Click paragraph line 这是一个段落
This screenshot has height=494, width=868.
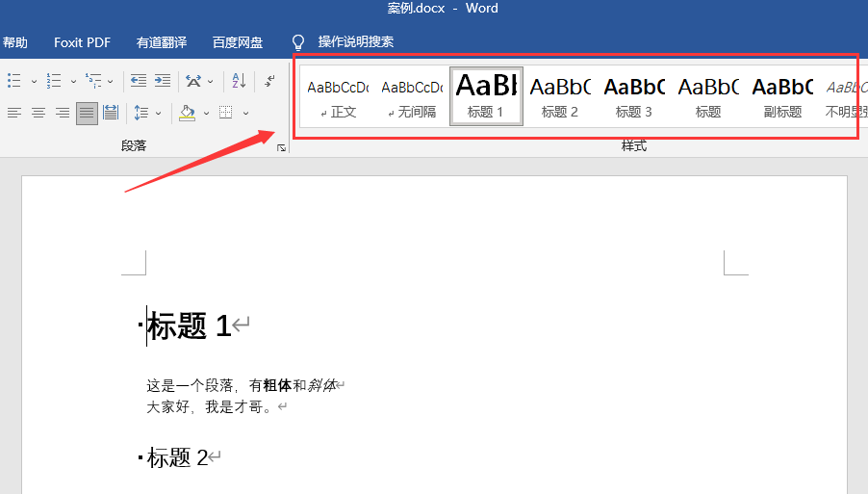242,385
